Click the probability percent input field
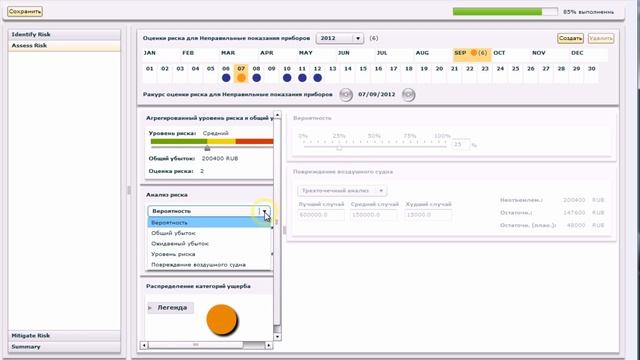Viewport: 640px width, 360px height. [x=460, y=144]
